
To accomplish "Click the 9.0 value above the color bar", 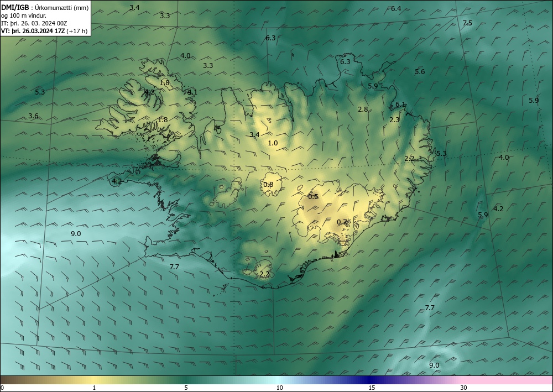I will click(434, 365).
